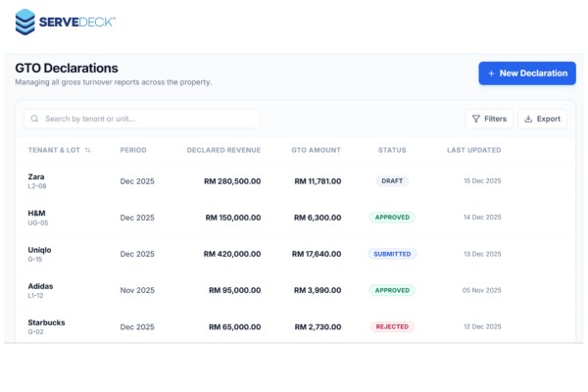Create a New Declaration
588x392 pixels.
point(527,73)
